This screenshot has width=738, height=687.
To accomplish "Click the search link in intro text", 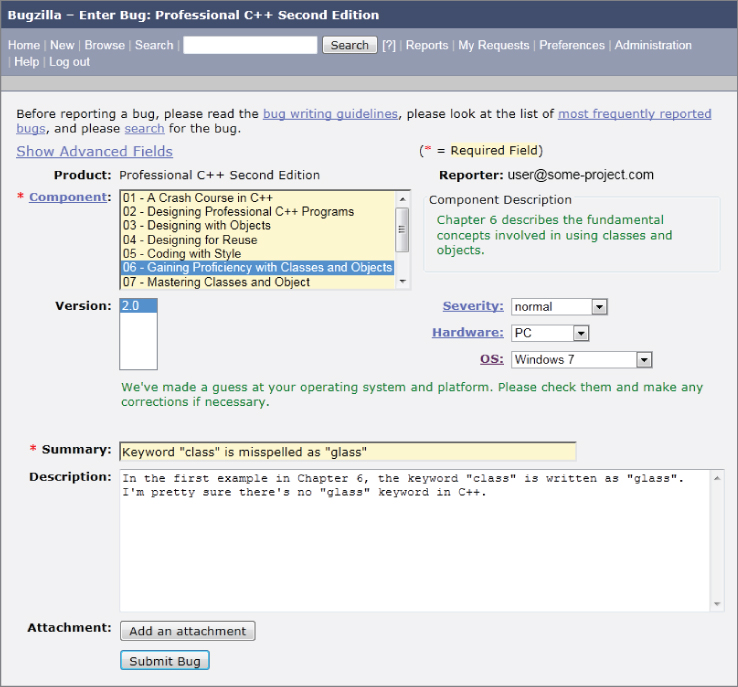I will pyautogui.click(x=144, y=128).
